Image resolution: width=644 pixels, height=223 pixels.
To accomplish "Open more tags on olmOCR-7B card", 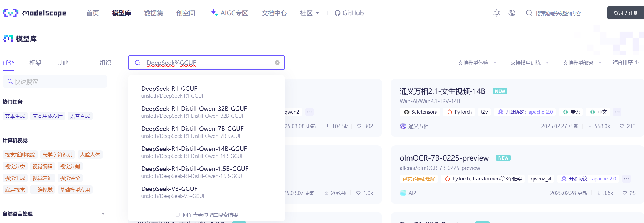I will tap(626, 179).
